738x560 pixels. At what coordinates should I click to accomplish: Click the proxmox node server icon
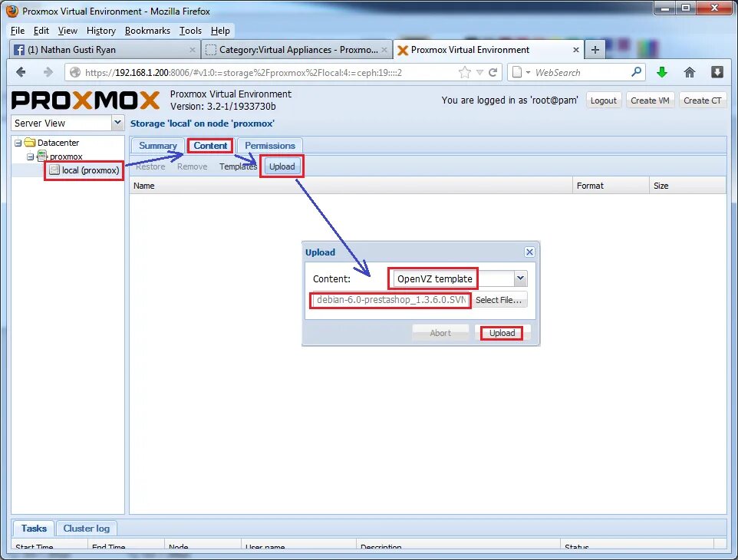42,155
